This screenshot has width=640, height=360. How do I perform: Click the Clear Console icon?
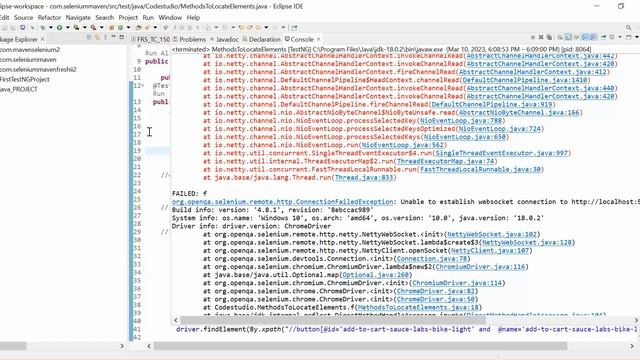click(x=560, y=37)
